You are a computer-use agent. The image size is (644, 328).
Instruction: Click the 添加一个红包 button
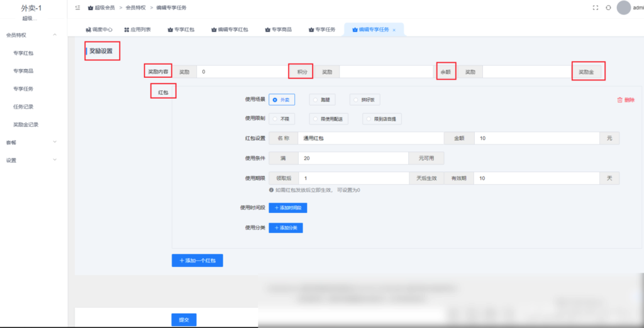tap(197, 260)
